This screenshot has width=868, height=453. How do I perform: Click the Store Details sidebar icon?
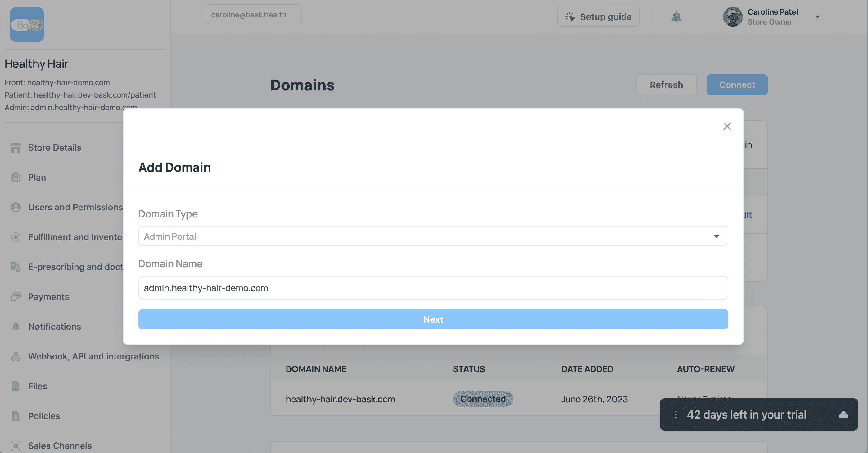pos(16,147)
